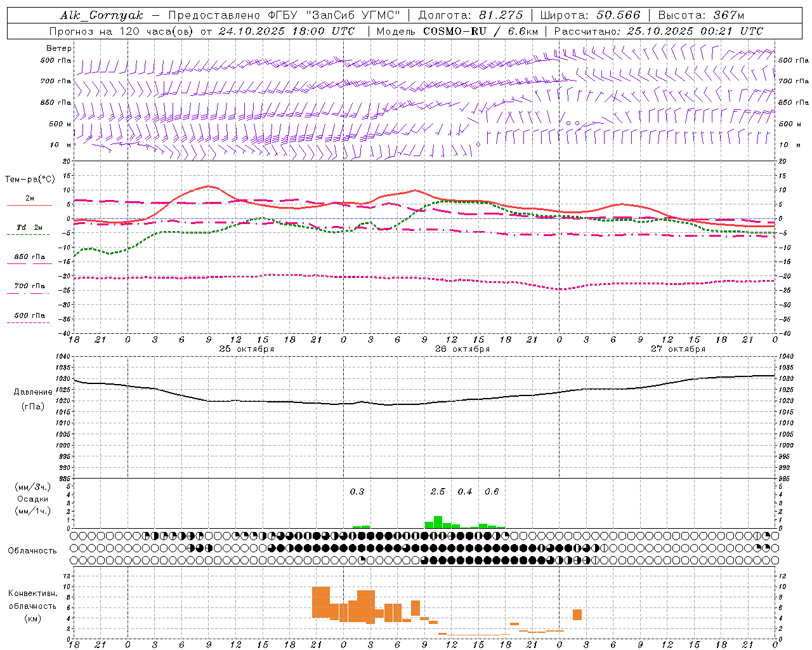Click the 2.5 precipitation total value
The height and width of the screenshot is (650, 812).
438,491
